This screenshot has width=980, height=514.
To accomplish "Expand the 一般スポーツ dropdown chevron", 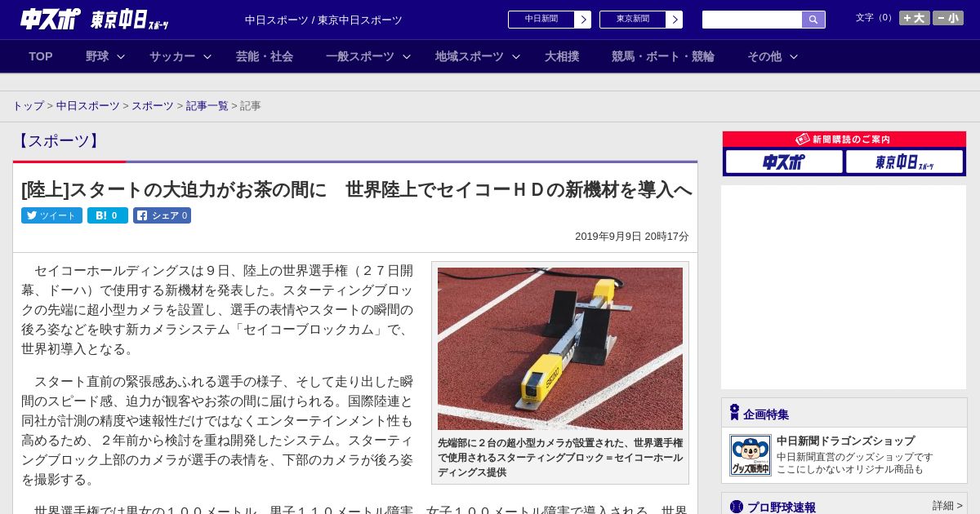I will (x=407, y=56).
